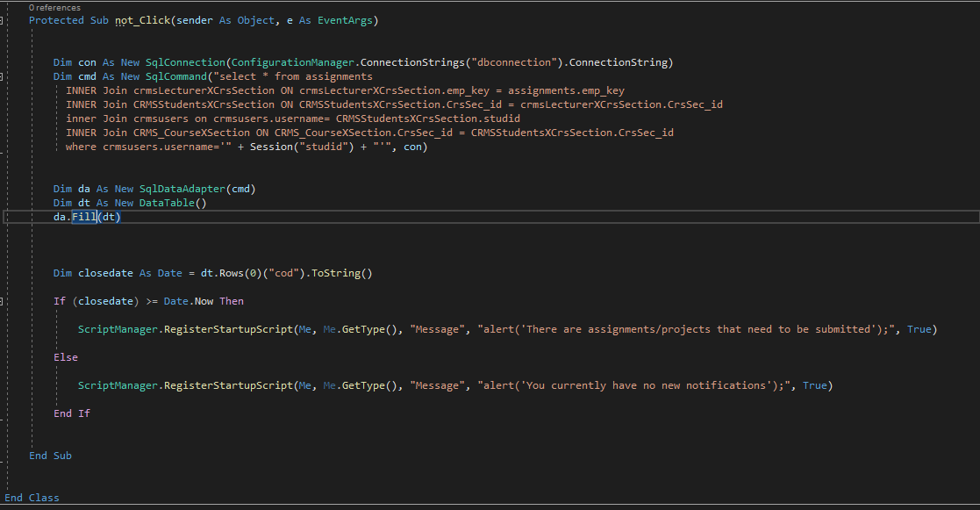Click 'select * from assignments' query text
The image size is (980, 510).
point(296,77)
